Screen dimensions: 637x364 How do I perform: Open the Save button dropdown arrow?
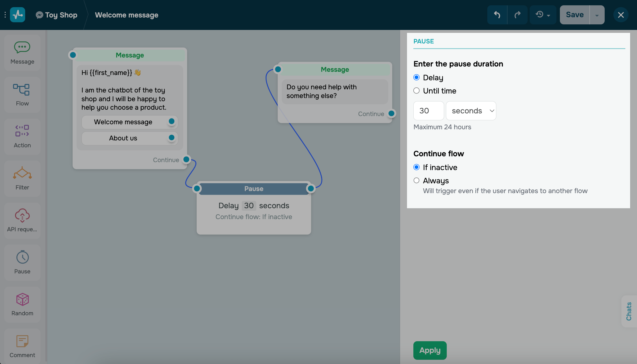point(597,15)
